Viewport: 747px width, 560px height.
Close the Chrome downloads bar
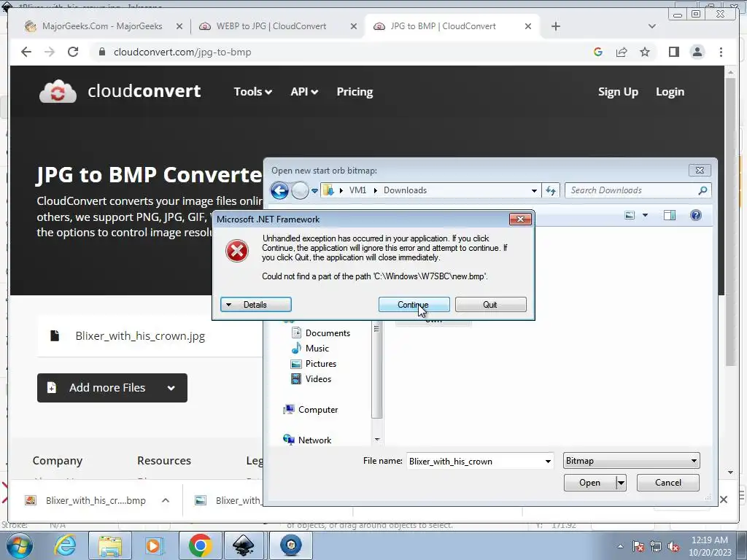[724, 499]
